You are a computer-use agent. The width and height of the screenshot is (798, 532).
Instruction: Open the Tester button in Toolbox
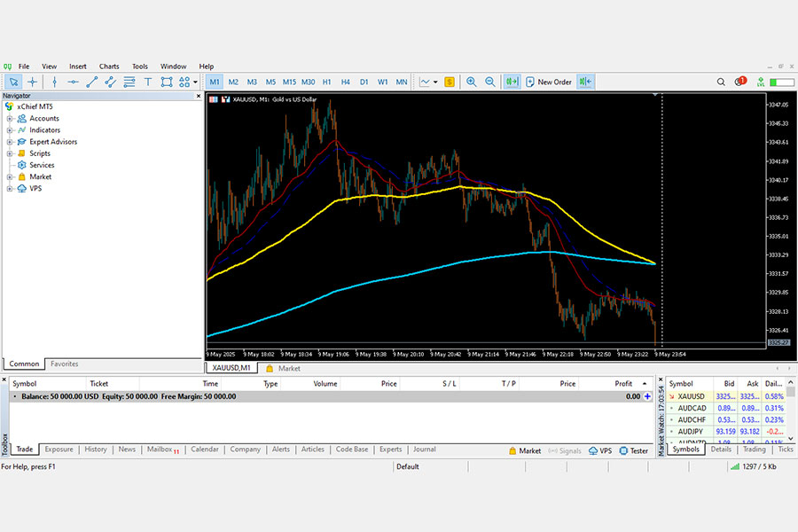(634, 451)
